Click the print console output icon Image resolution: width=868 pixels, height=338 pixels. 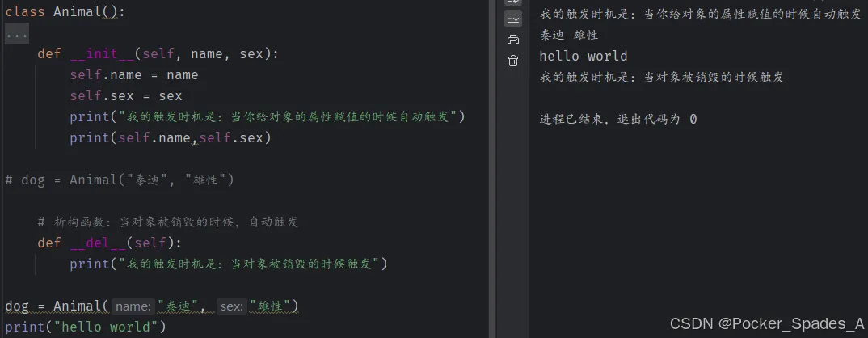(513, 40)
